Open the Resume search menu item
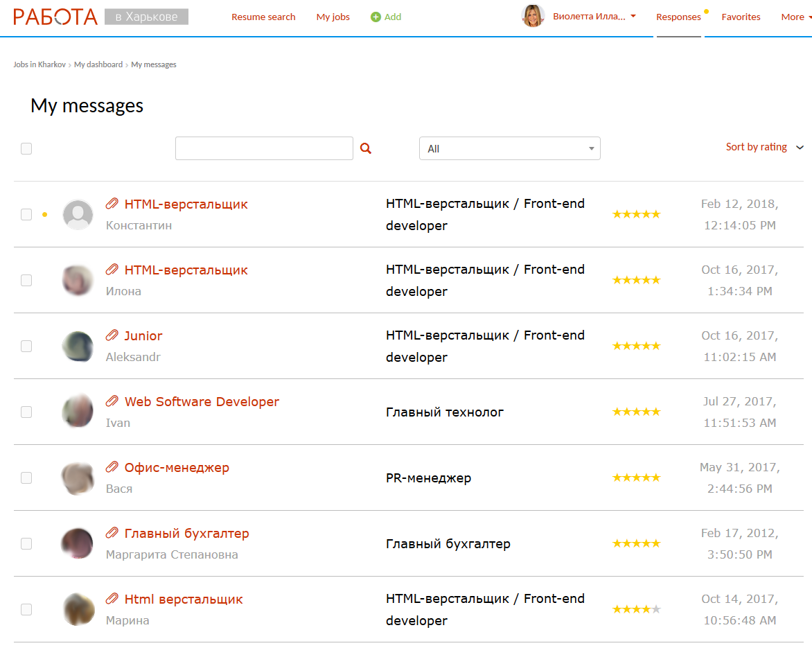The height and width of the screenshot is (648, 812). [263, 17]
